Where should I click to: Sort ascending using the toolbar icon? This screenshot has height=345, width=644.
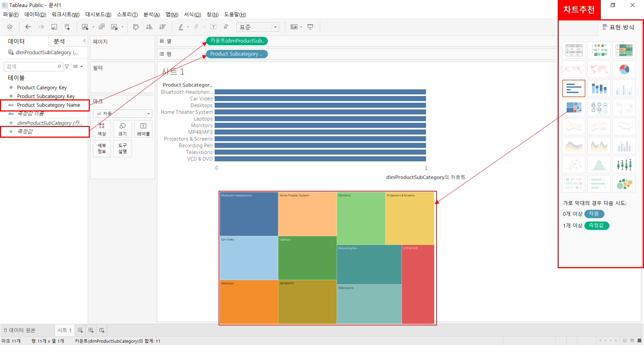[x=149, y=27]
